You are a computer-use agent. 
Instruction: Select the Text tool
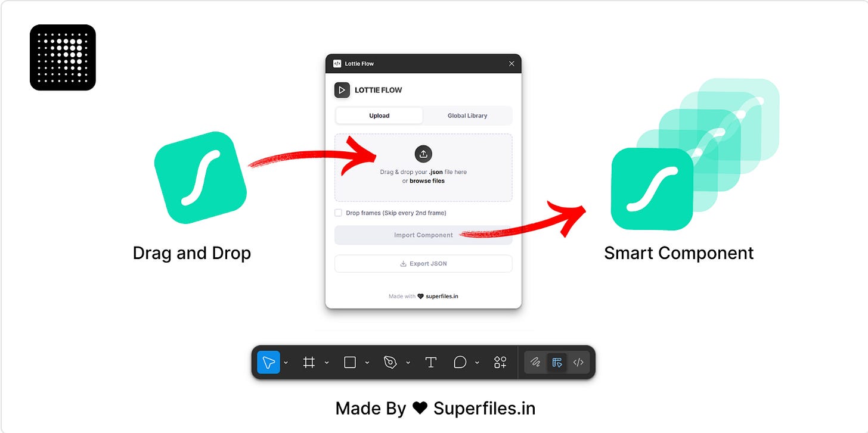[431, 362]
